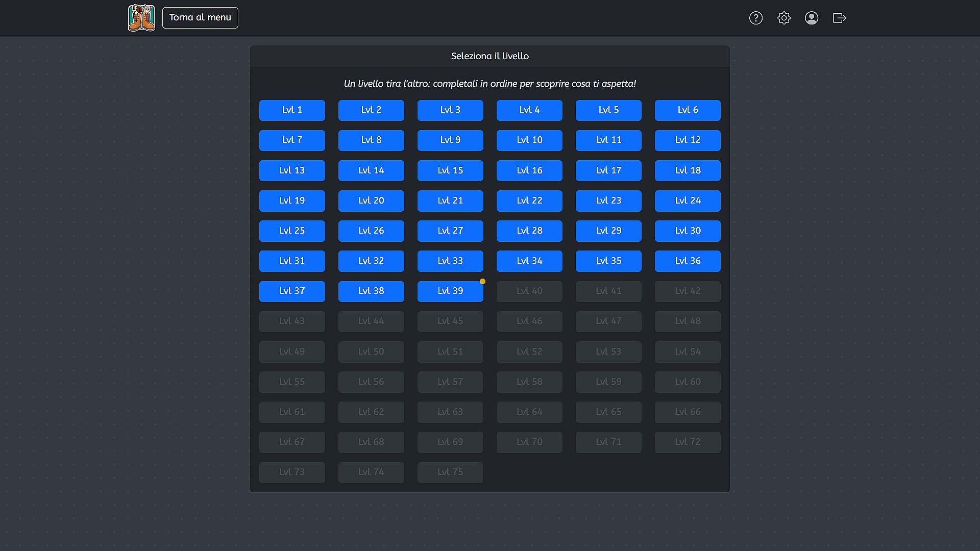
Task: Launch Lvl 27
Action: coord(450,231)
